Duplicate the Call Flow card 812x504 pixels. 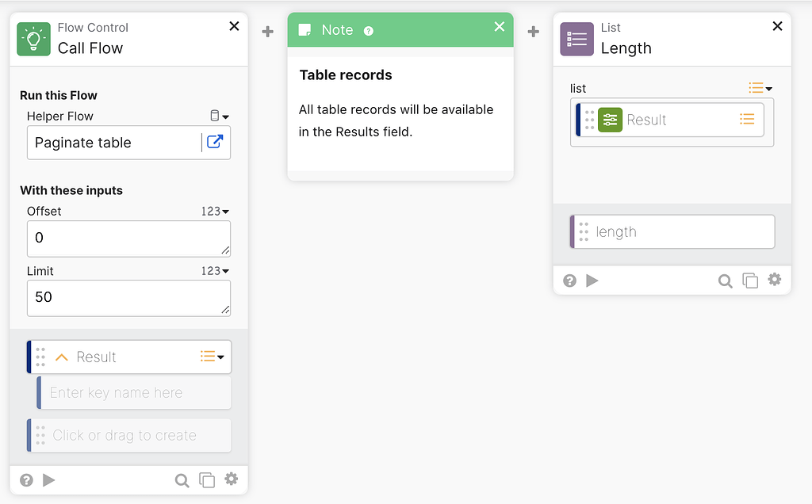206,479
